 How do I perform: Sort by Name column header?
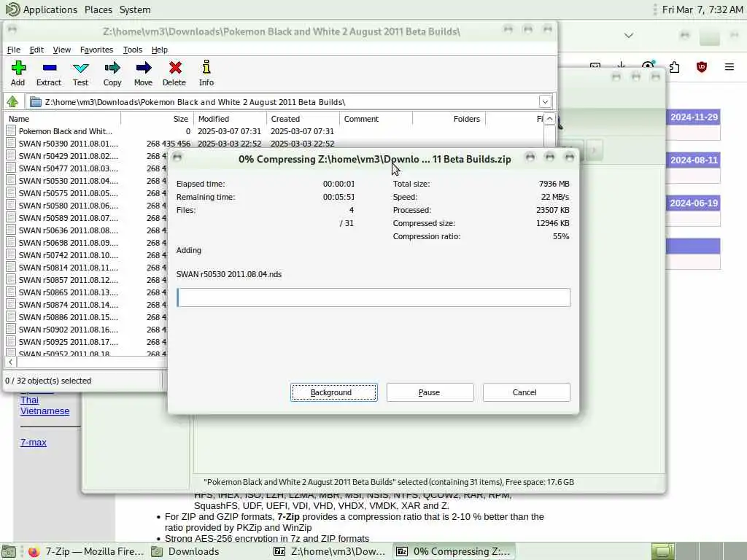[62, 119]
